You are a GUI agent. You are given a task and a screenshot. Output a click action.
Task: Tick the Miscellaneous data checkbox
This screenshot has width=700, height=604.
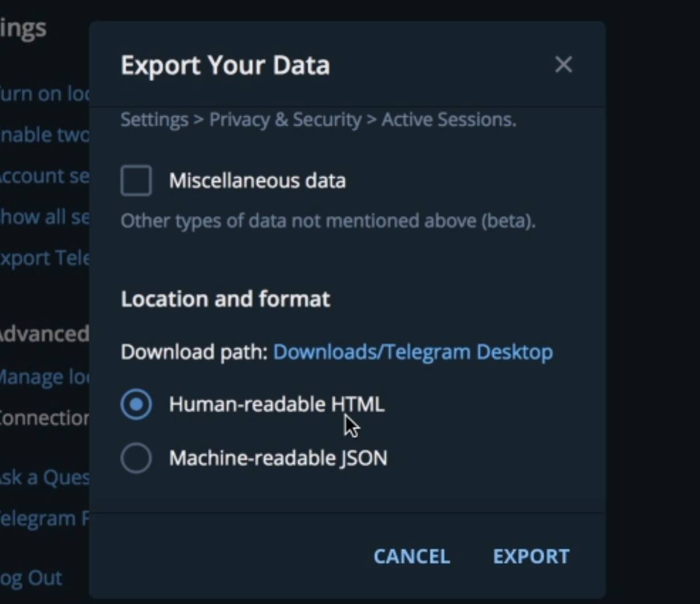tap(136, 181)
